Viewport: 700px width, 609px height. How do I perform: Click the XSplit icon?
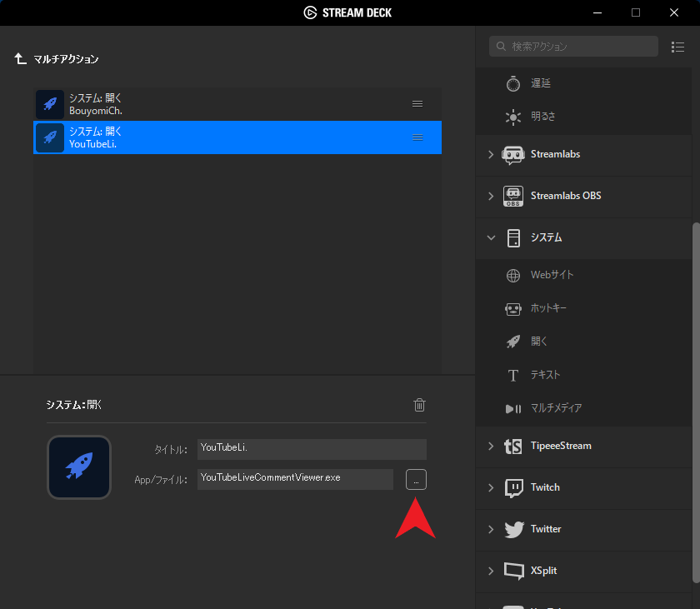coord(514,571)
